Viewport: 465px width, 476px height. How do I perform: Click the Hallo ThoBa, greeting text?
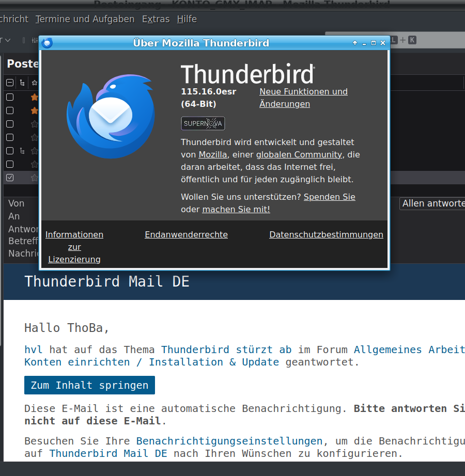pos(67,328)
